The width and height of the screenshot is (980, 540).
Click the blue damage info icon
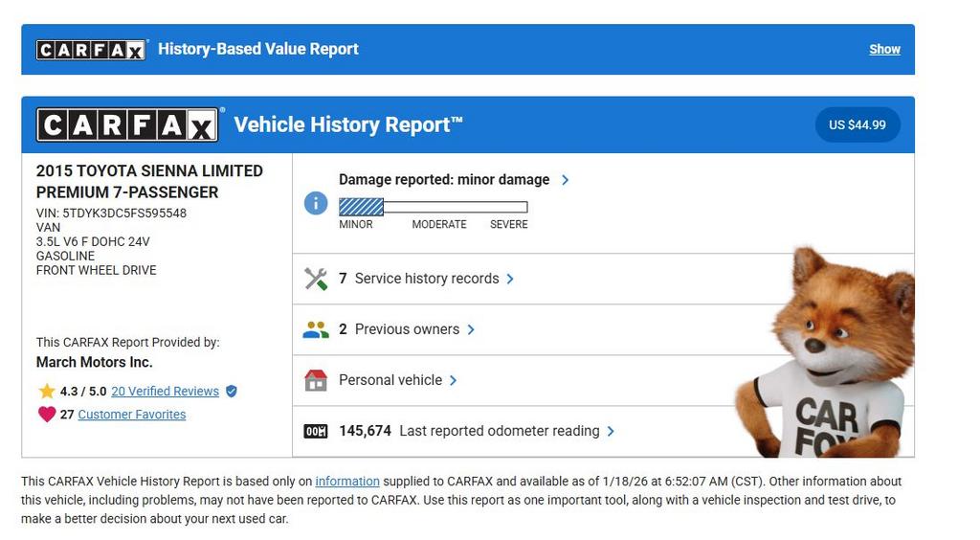pos(316,203)
